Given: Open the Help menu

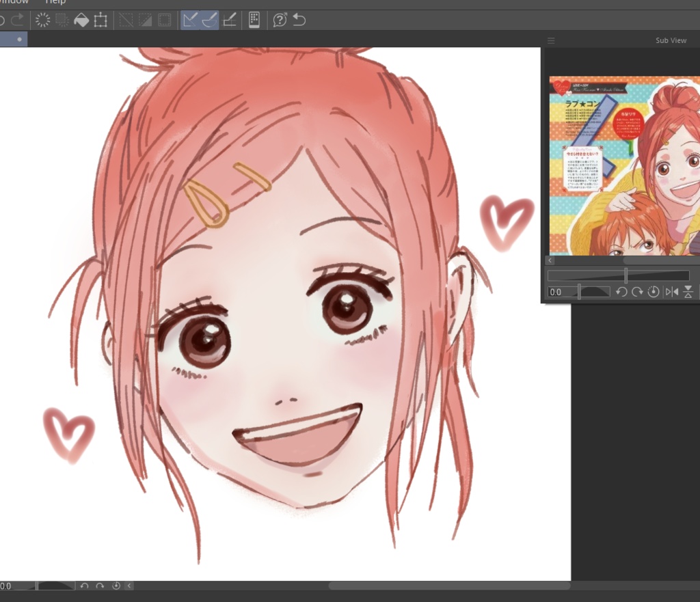Looking at the screenshot, I should (x=55, y=2).
